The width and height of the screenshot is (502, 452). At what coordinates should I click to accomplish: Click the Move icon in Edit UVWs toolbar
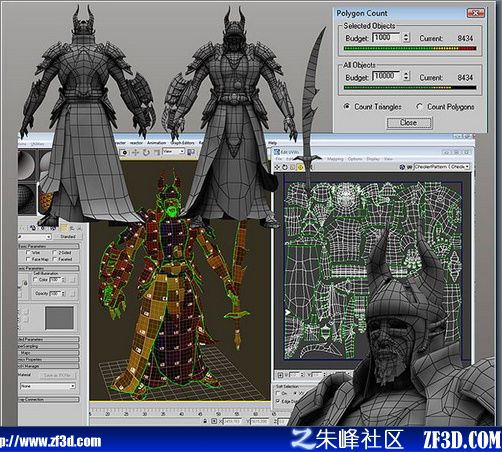(x=277, y=167)
